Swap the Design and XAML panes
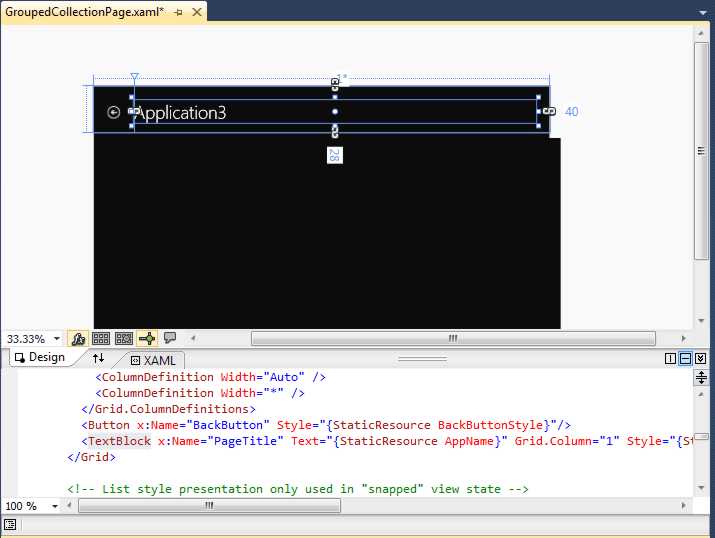Screen dimensions: 715x538 (x=98, y=358)
